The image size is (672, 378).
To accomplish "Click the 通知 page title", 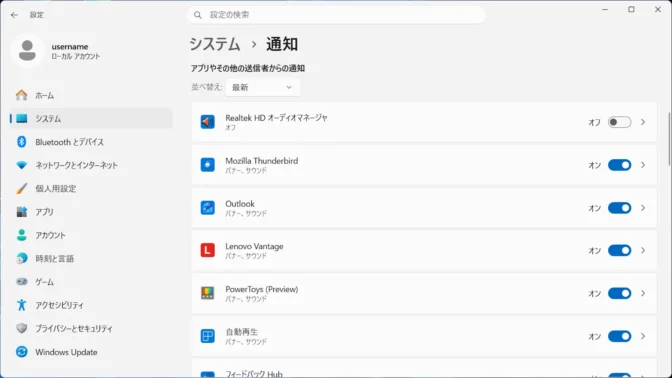I will (x=282, y=44).
